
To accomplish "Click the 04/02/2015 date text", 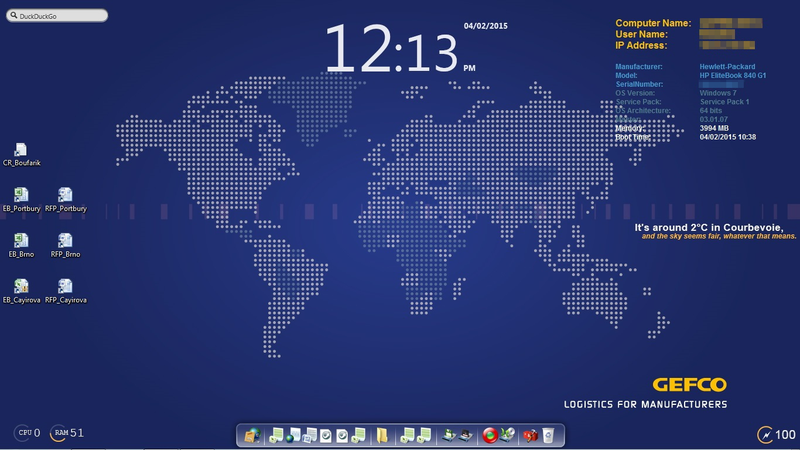I will pyautogui.click(x=486, y=26).
